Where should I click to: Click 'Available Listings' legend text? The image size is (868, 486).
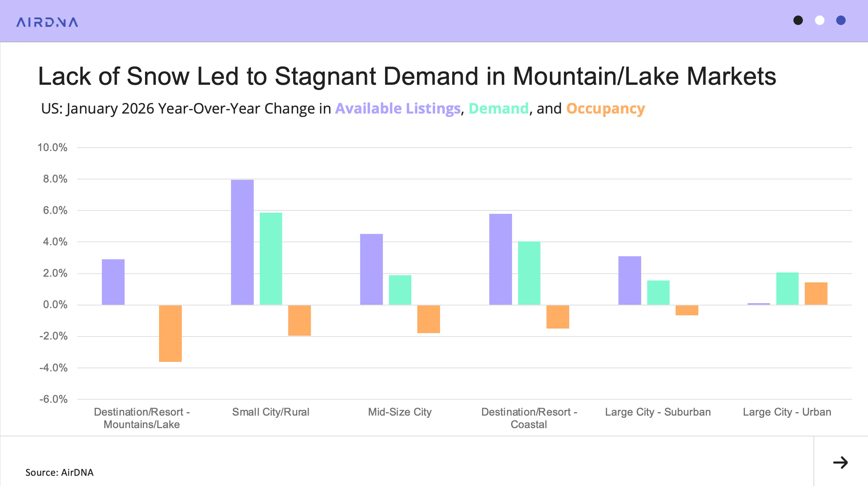click(398, 109)
